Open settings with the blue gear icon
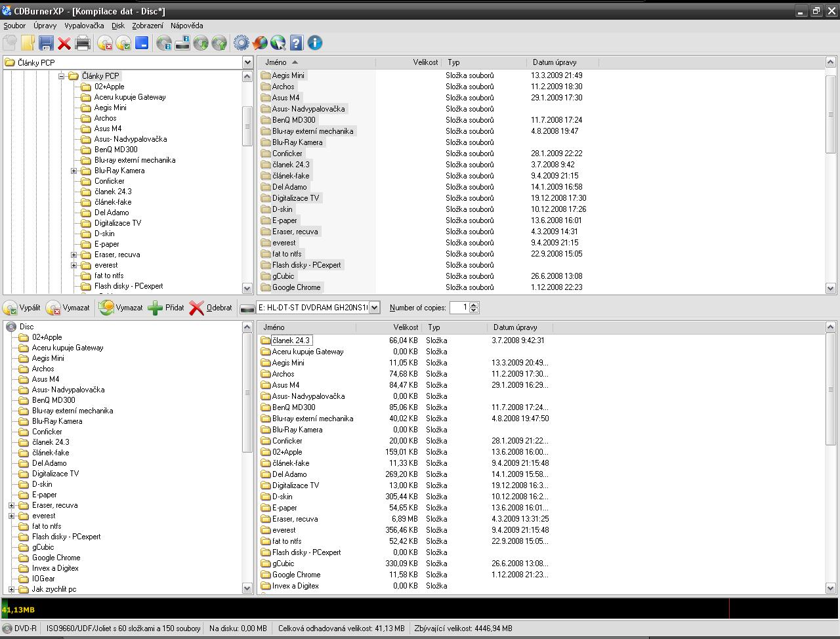 pos(241,43)
